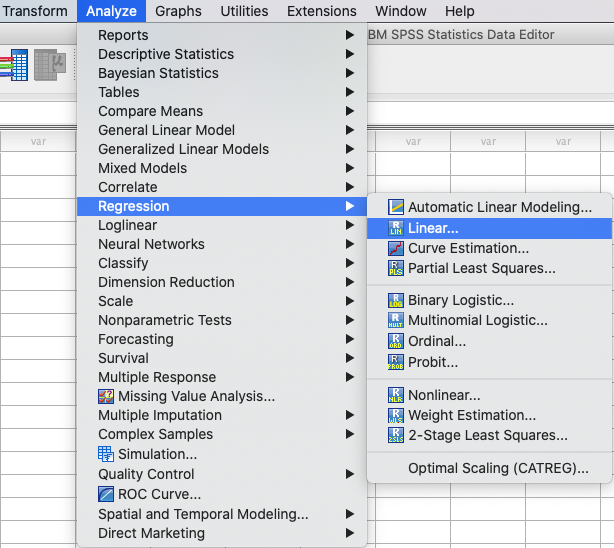Open Multiple Response submenu

coord(222,377)
